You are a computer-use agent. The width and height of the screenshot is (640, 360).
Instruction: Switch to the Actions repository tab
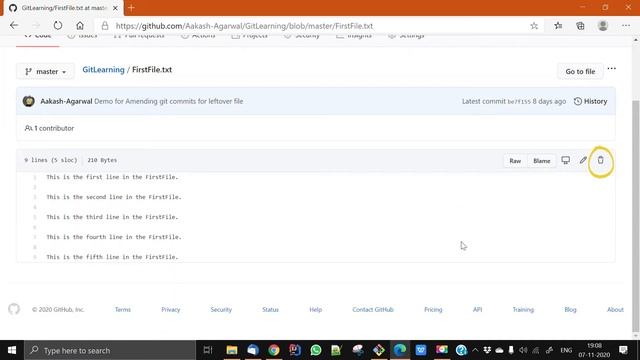pyautogui.click(x=198, y=36)
